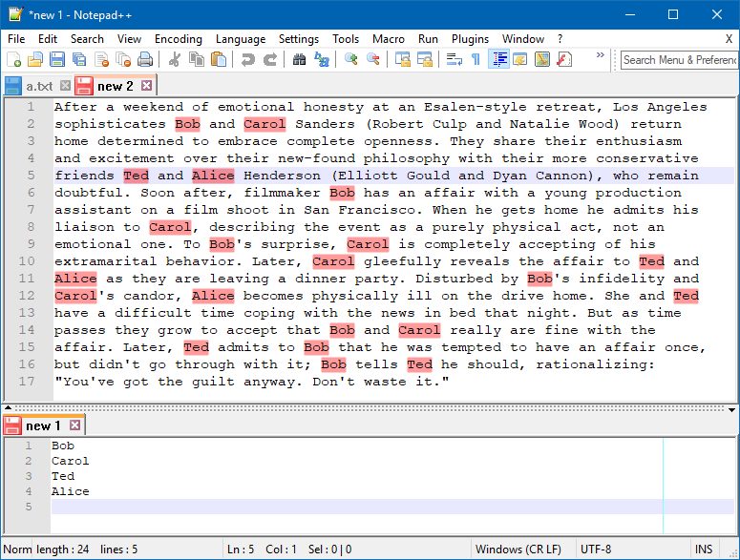This screenshot has height=560, width=740.
Task: Click the Open file folder icon
Action: (35, 60)
